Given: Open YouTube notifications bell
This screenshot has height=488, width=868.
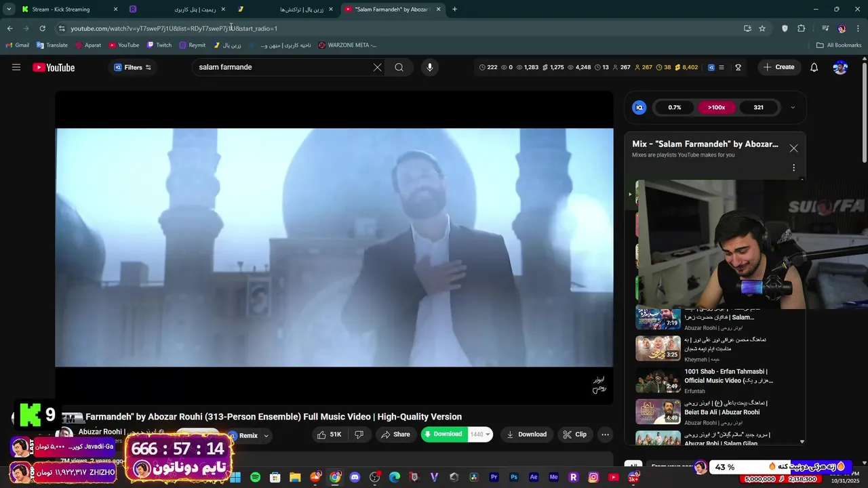Looking at the screenshot, I should [x=814, y=67].
